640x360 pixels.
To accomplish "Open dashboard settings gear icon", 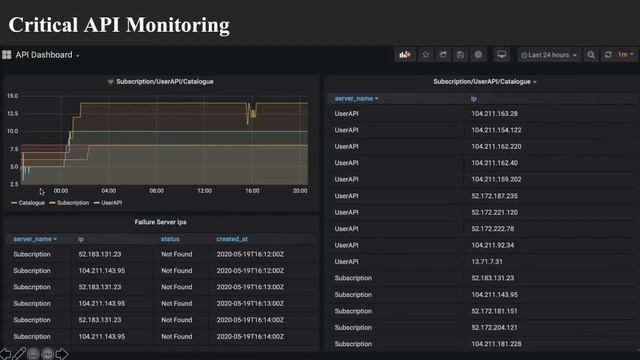I will tap(478, 55).
